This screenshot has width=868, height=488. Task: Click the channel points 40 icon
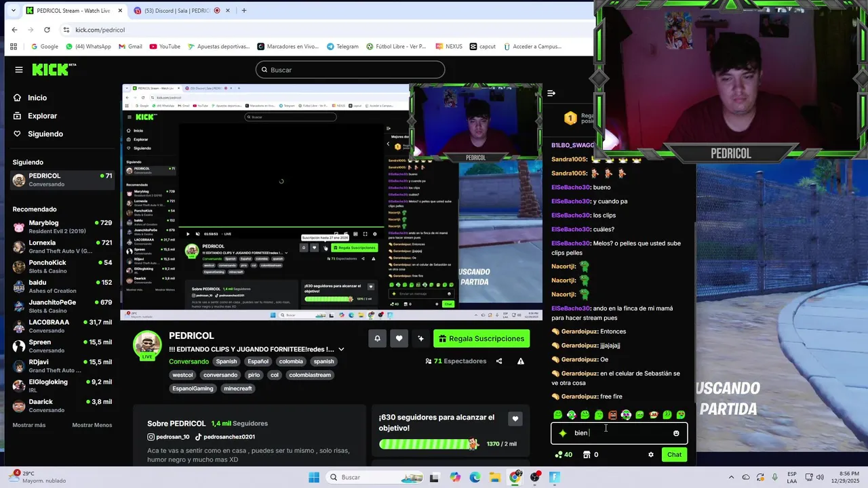click(x=564, y=455)
